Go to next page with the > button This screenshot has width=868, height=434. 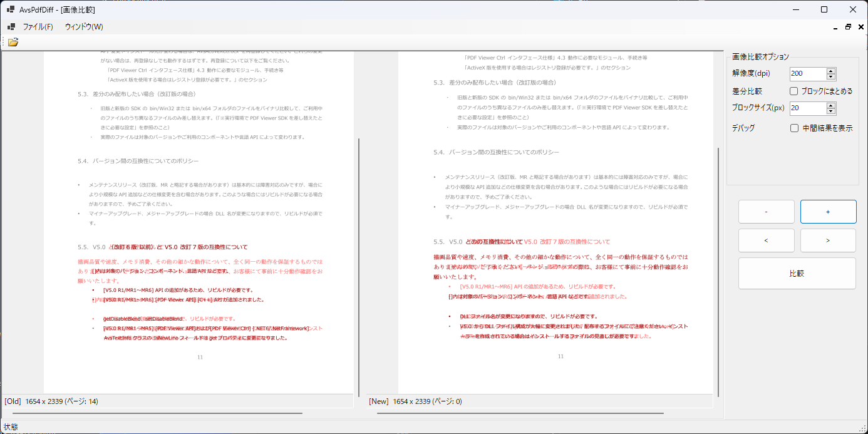pyautogui.click(x=828, y=240)
